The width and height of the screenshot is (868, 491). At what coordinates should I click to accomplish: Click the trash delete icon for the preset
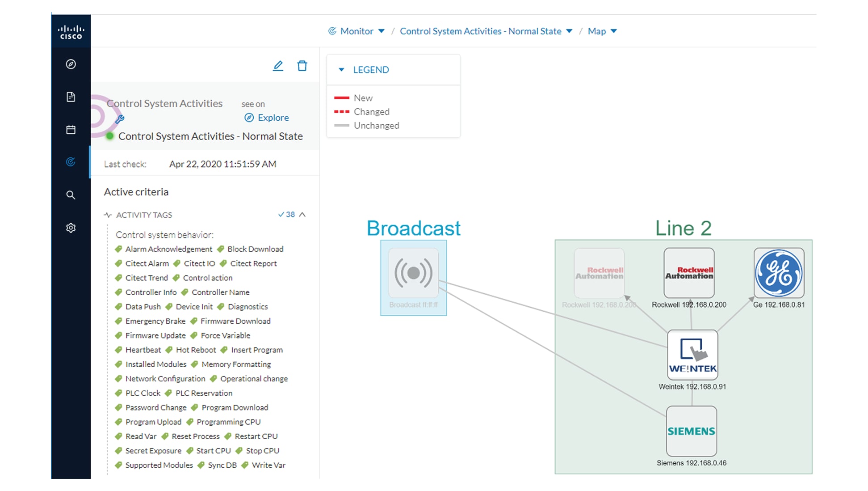pos(302,66)
